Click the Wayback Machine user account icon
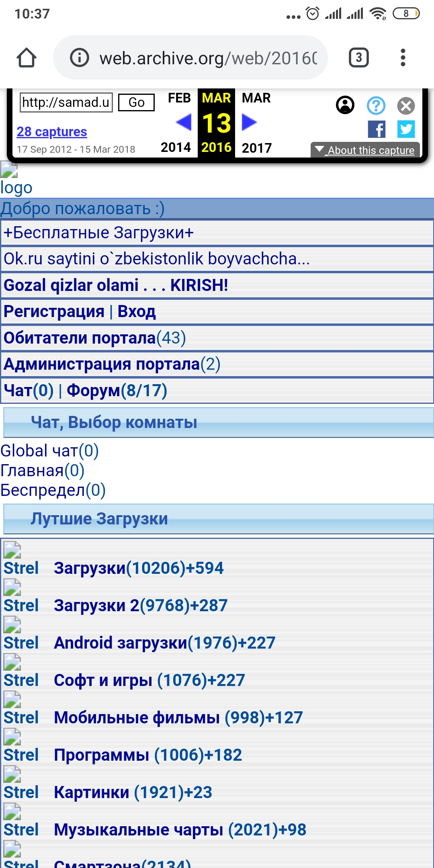 point(345,105)
